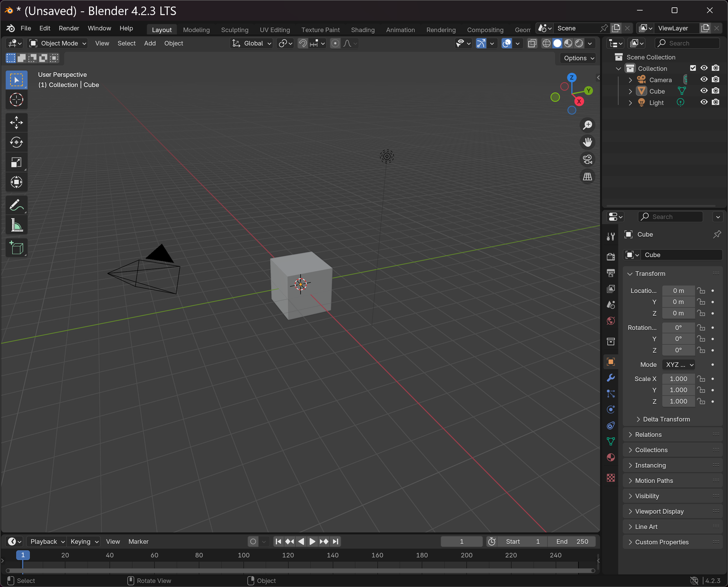The height and width of the screenshot is (587, 728).
Task: Open the Modifiers wrench tab
Action: click(x=611, y=378)
